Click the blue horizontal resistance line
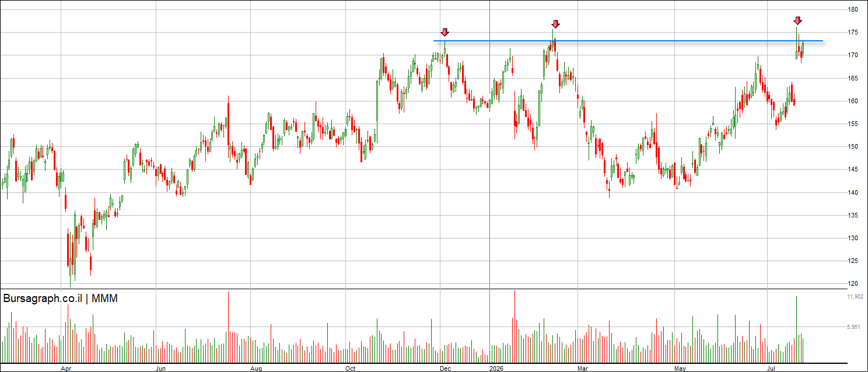The image size is (868, 372). [628, 41]
